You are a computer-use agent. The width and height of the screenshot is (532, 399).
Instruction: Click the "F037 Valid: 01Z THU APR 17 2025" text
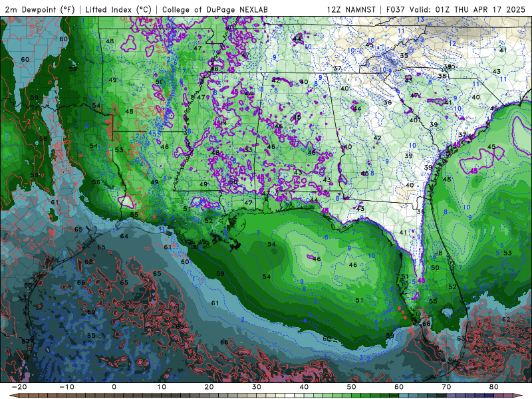[456, 9]
